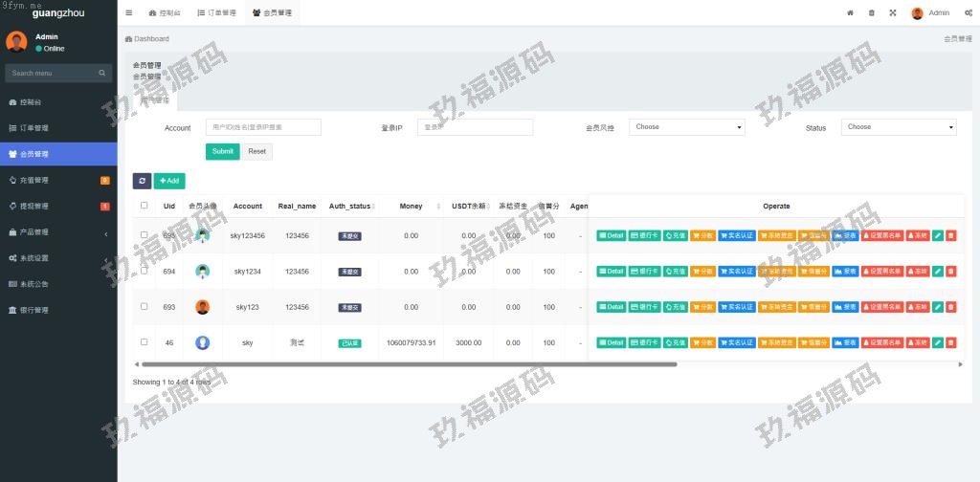Toggle the sidebar hamburger menu
This screenshot has width=980, height=482.
pyautogui.click(x=129, y=13)
